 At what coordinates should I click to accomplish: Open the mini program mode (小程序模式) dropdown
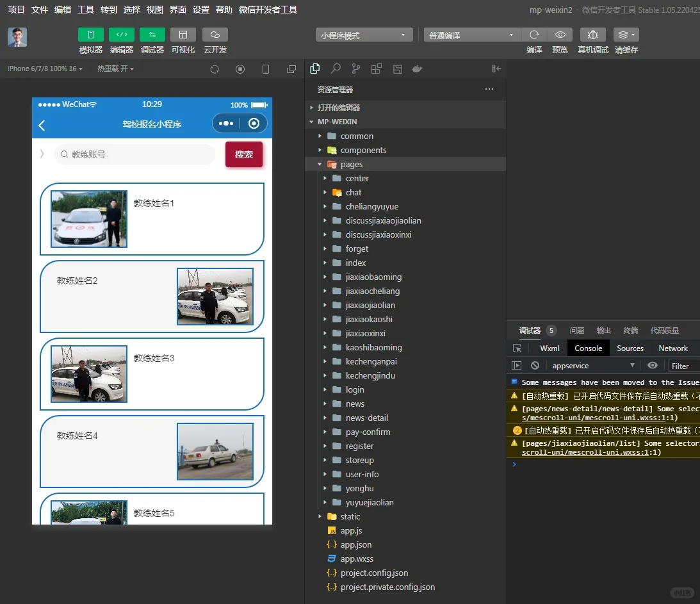[x=364, y=35]
